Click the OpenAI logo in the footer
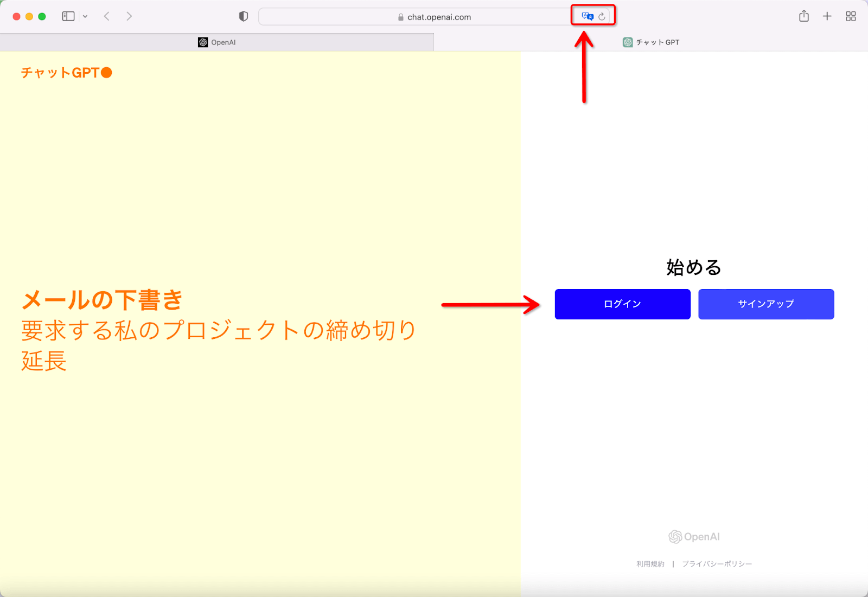Viewport: 868px width, 597px height. [x=694, y=537]
